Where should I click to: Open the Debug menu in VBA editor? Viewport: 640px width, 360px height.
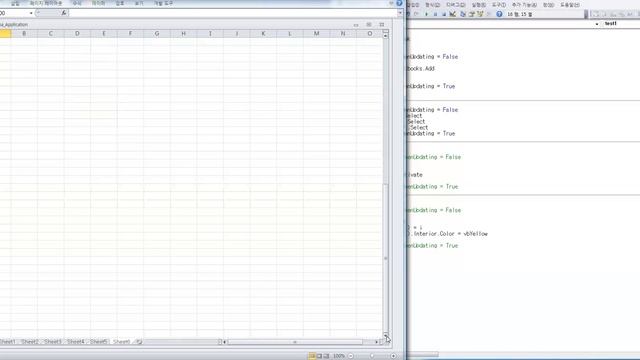(x=456, y=5)
